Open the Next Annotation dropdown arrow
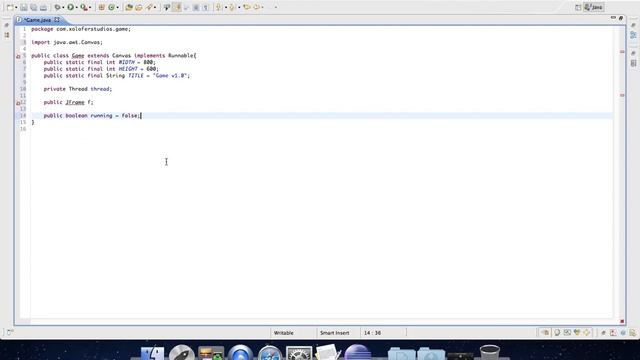640x360 pixels. pyautogui.click(x=226, y=7)
